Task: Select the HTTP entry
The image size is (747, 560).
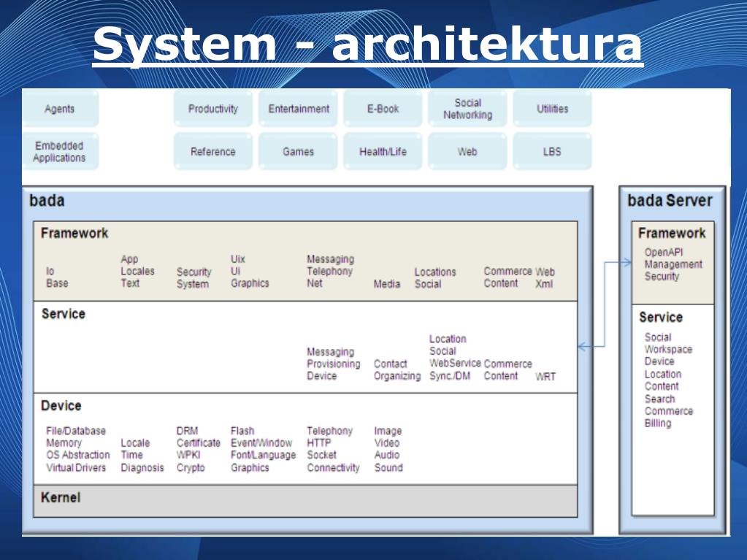Action: click(318, 443)
